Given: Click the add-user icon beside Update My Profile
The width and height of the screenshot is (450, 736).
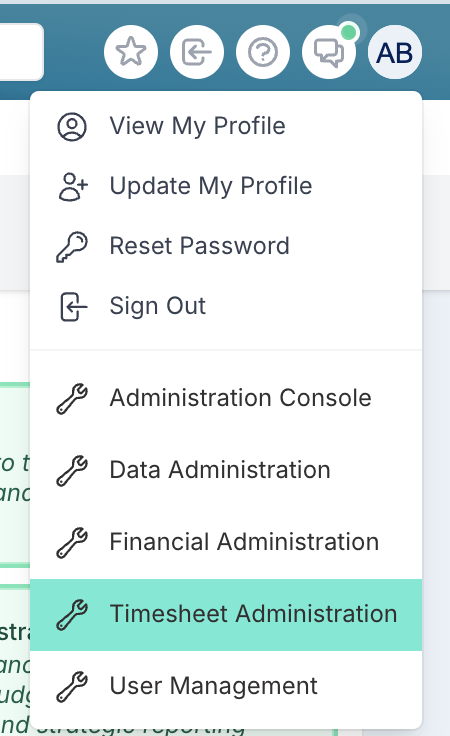Looking at the screenshot, I should point(73,186).
